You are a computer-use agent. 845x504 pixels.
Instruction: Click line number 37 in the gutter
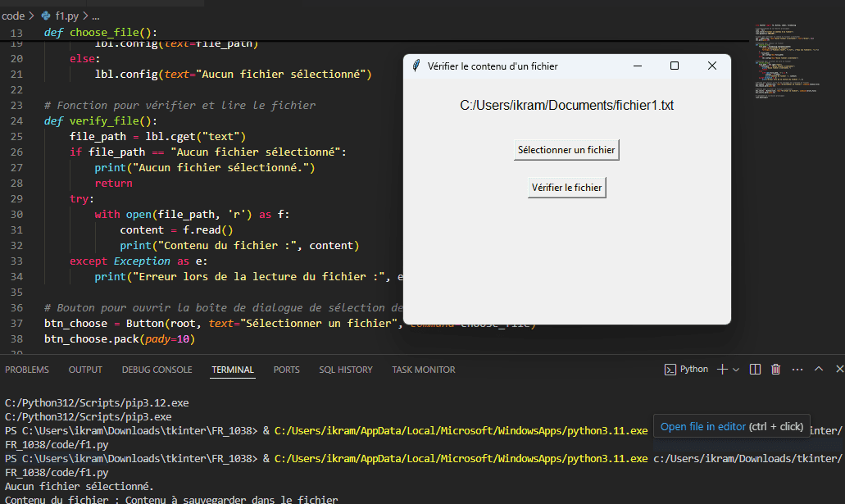point(16,324)
